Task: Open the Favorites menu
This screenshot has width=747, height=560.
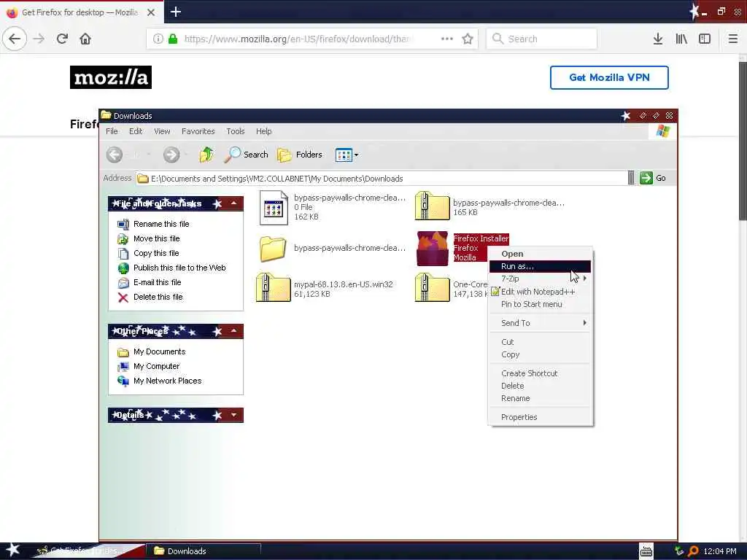Action: [x=198, y=131]
